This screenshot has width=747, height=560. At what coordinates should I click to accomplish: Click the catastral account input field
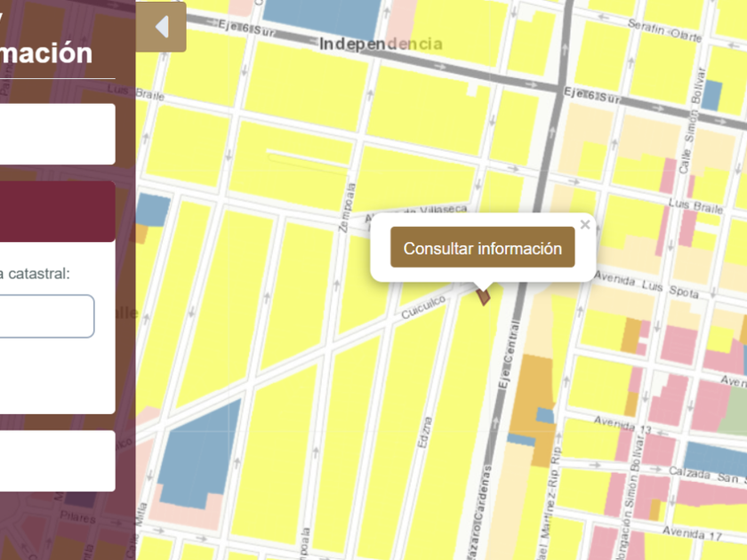click(x=46, y=316)
